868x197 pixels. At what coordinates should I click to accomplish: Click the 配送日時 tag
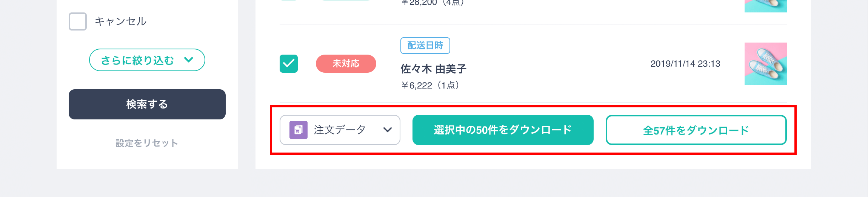(425, 46)
